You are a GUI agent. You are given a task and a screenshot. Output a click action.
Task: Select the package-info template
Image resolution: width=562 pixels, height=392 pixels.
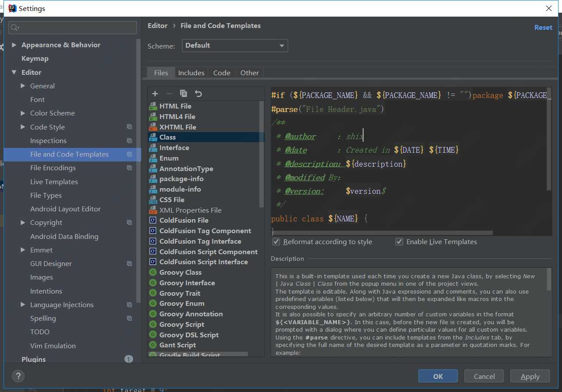(x=181, y=179)
